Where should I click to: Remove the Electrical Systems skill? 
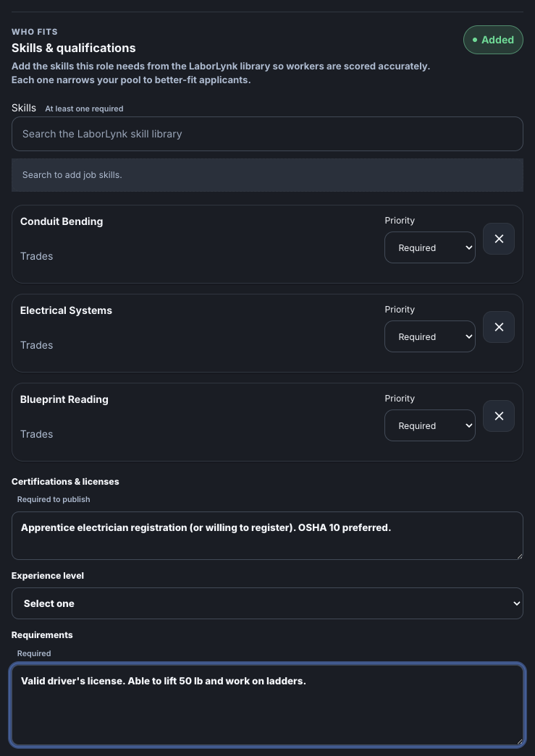click(x=498, y=328)
